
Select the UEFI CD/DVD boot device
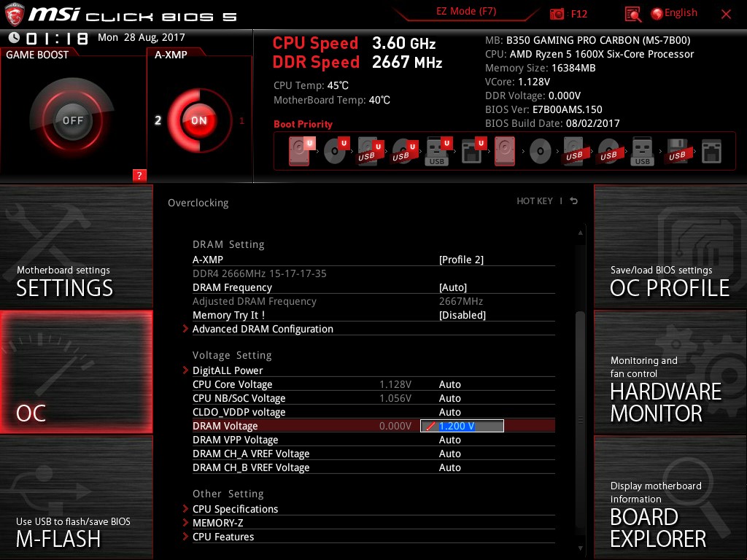pos(336,150)
